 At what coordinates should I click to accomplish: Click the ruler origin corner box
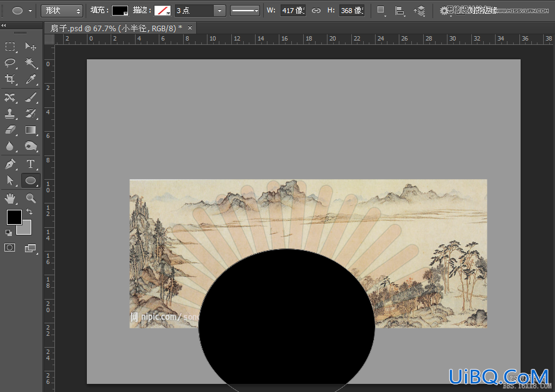49,39
